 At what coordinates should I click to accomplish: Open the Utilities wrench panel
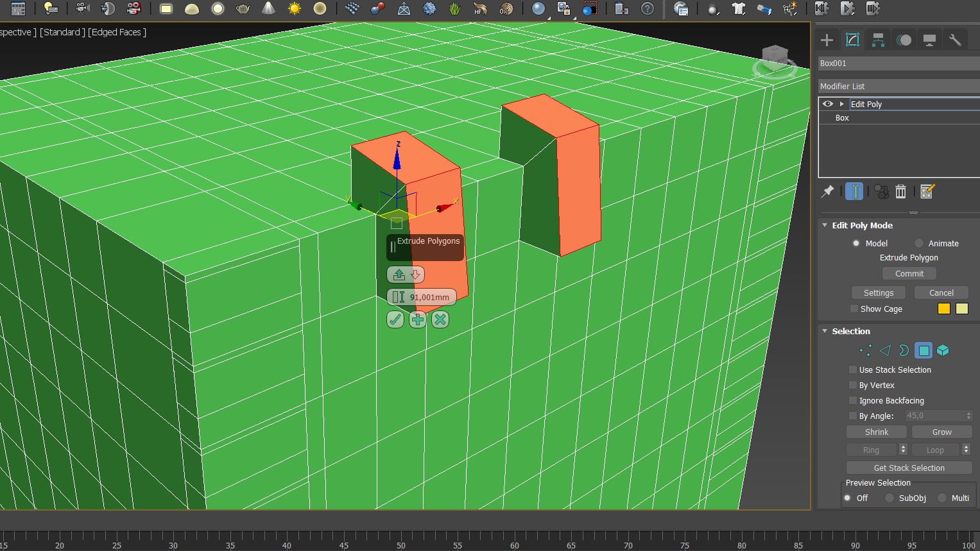coord(955,40)
